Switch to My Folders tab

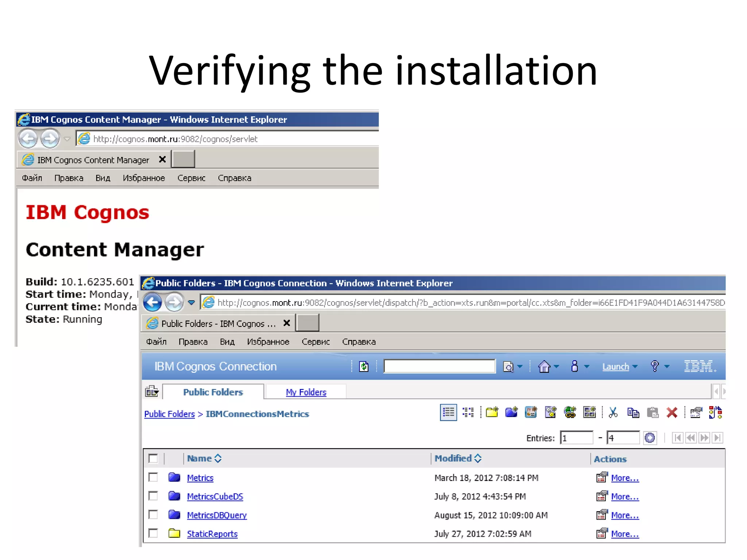point(306,392)
